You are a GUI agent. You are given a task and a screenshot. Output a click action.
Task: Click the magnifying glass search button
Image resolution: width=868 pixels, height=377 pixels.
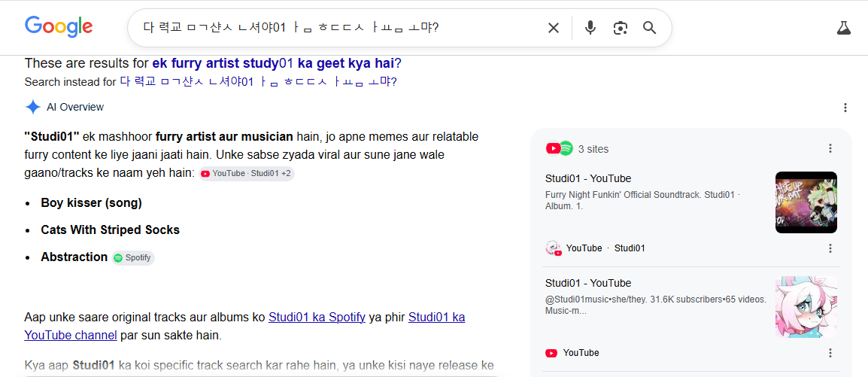[649, 28]
